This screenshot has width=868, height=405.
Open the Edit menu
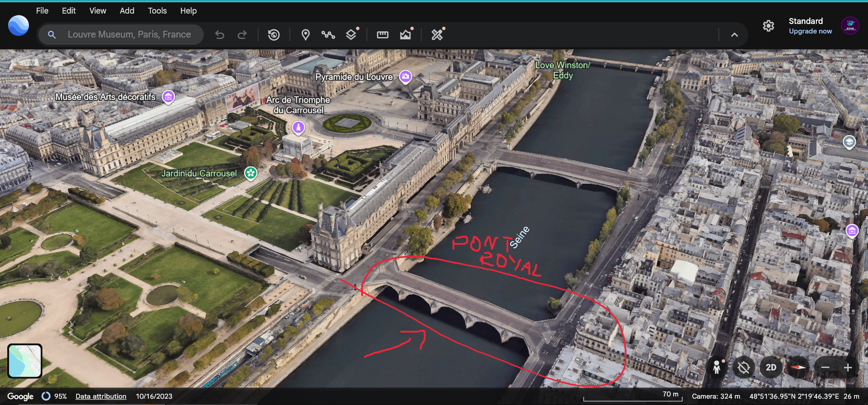(69, 10)
